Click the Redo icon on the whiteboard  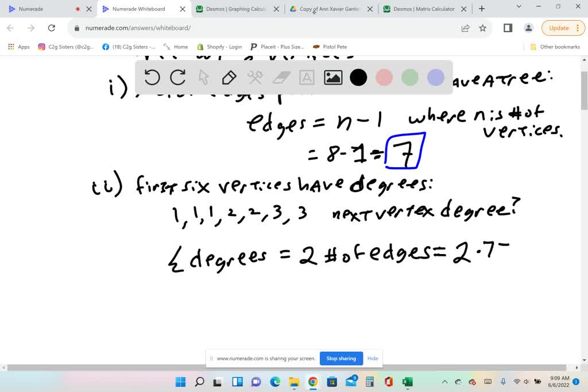tap(177, 77)
